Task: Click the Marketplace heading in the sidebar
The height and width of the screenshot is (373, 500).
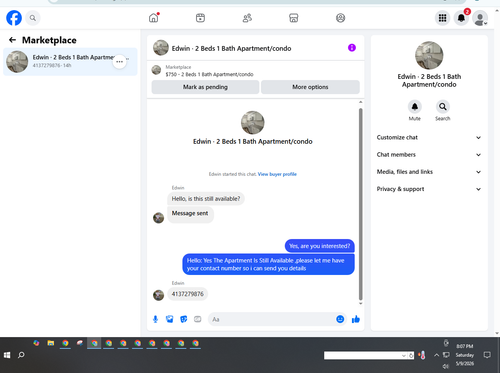Action: 49,40
